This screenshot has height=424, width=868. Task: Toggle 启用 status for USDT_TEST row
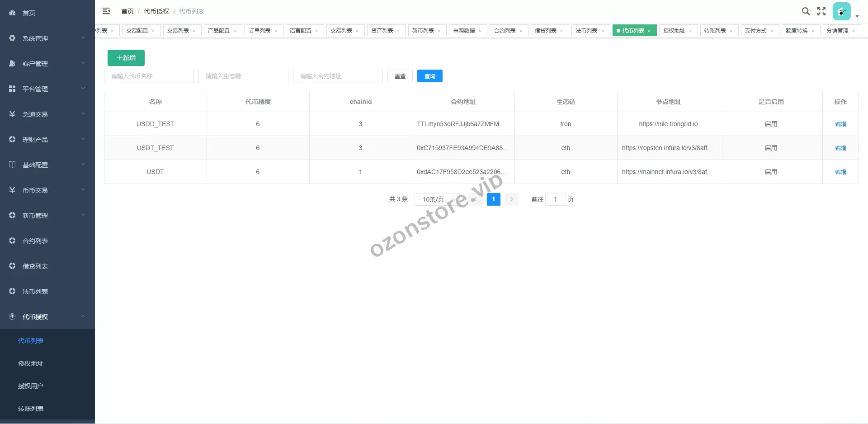pos(771,148)
